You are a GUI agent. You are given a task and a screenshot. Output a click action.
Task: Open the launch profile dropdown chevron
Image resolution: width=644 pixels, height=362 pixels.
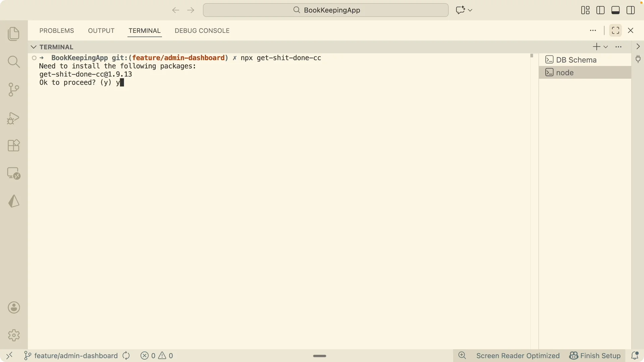[606, 47]
